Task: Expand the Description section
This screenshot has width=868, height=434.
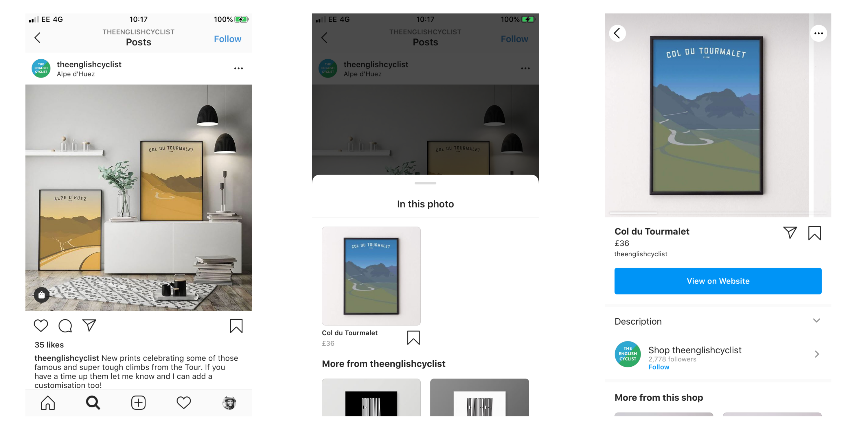Action: (718, 321)
